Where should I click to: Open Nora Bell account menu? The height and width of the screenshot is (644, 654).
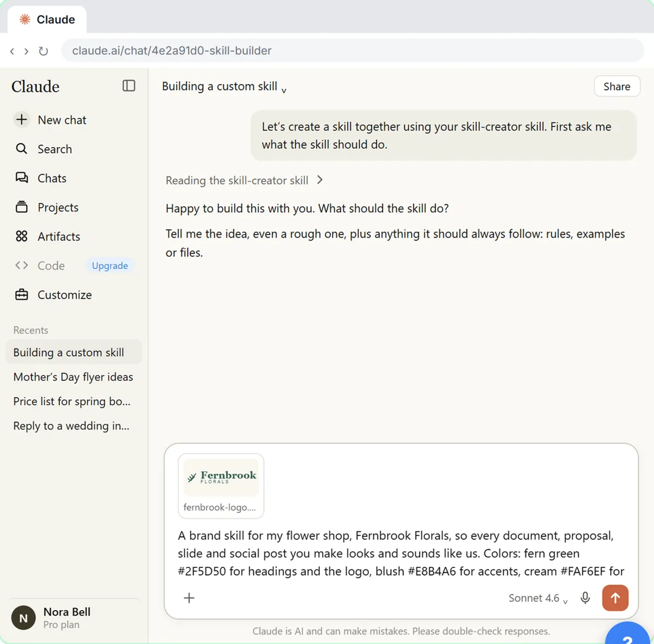pos(74,618)
